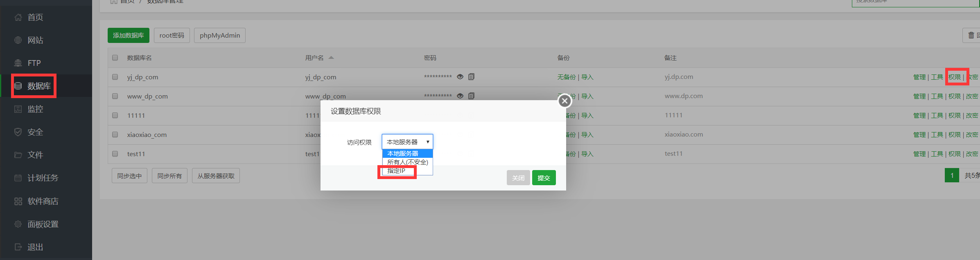This screenshot has height=260, width=980.
Task: Click the monitor icon beside 监控
Action: pyautogui.click(x=18, y=109)
